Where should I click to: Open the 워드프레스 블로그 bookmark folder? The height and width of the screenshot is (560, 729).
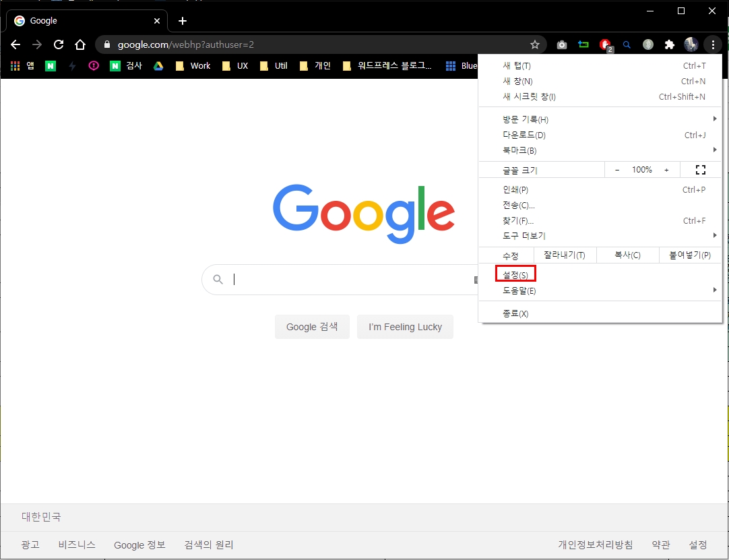click(x=387, y=65)
